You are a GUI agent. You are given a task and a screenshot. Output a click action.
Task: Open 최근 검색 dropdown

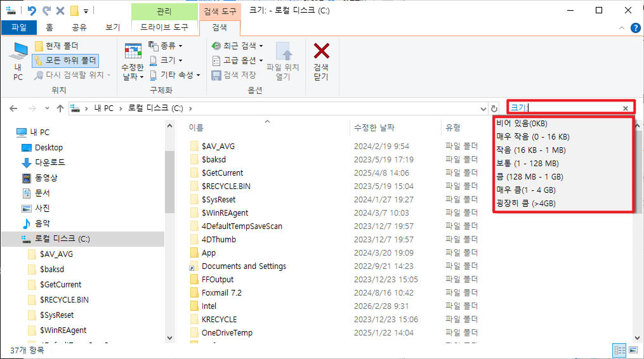(x=237, y=46)
